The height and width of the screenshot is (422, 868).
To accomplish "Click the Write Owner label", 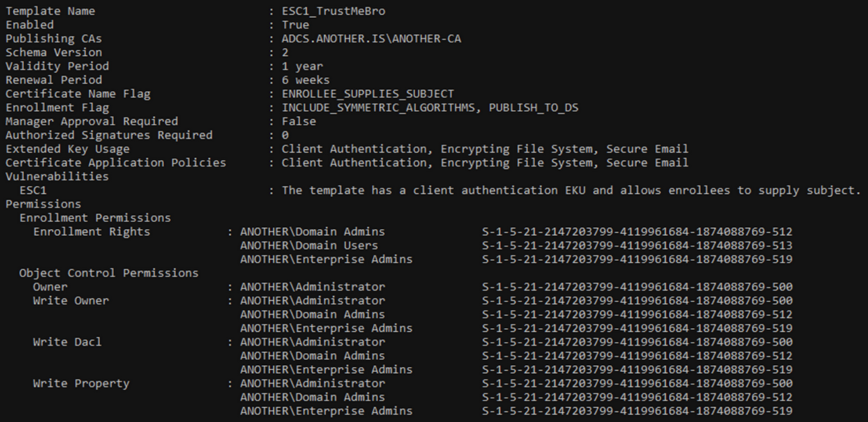I will [x=71, y=300].
